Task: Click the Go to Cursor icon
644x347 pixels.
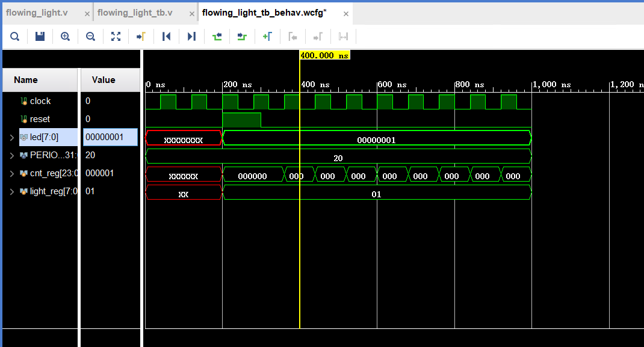Action: [x=141, y=37]
